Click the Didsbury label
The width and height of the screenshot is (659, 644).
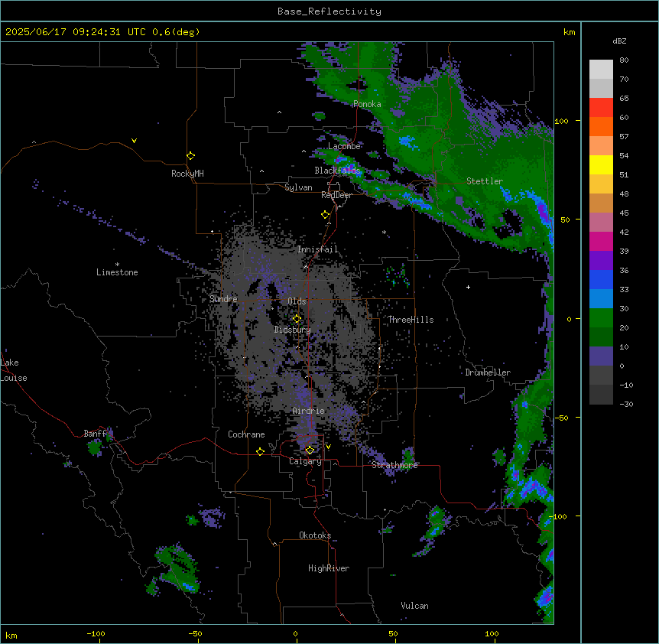(x=293, y=330)
